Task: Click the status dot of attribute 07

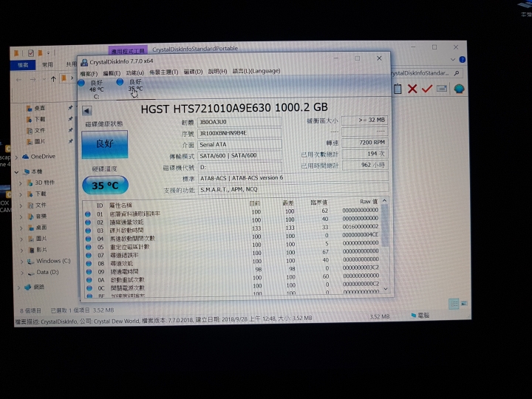Action: (89, 255)
